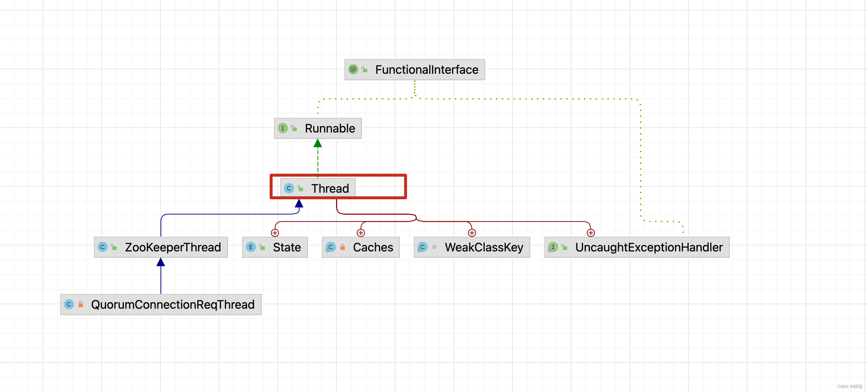Click the private lock icon on QuorumConnectionReqThread

click(x=81, y=304)
